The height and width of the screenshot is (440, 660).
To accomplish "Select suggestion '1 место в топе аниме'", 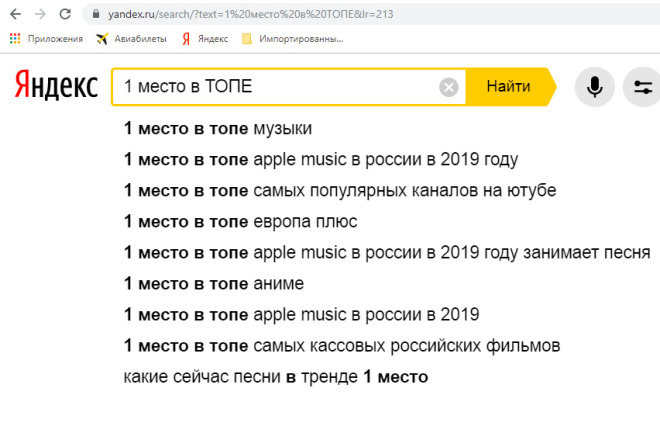I will (213, 283).
